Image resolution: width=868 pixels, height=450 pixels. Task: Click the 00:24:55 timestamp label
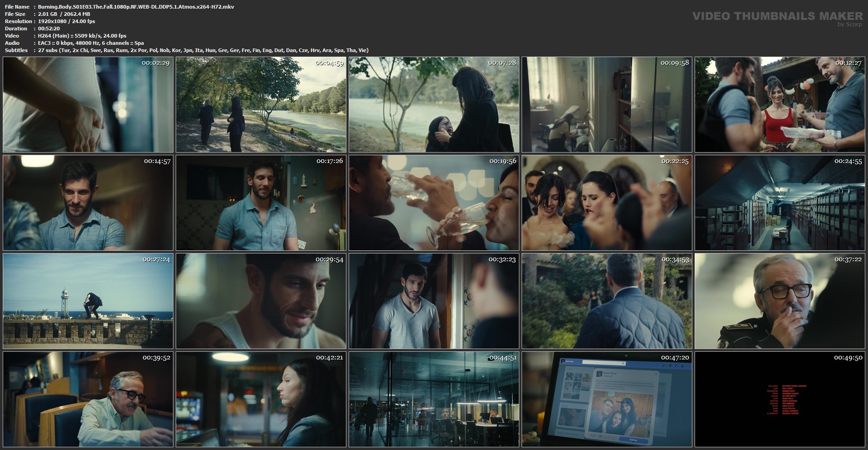click(848, 161)
